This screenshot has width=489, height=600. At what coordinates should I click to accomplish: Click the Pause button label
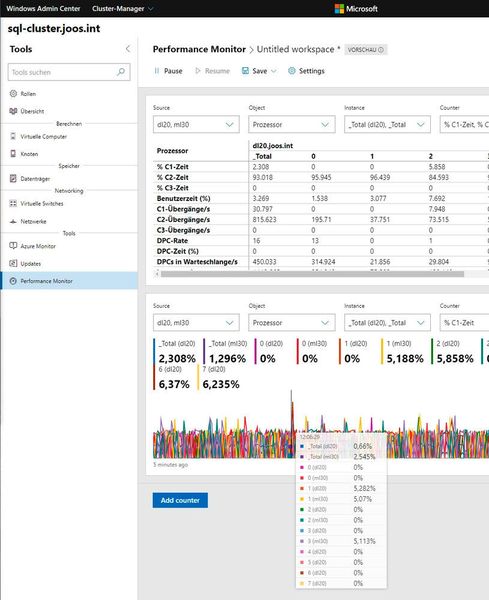[x=173, y=71]
